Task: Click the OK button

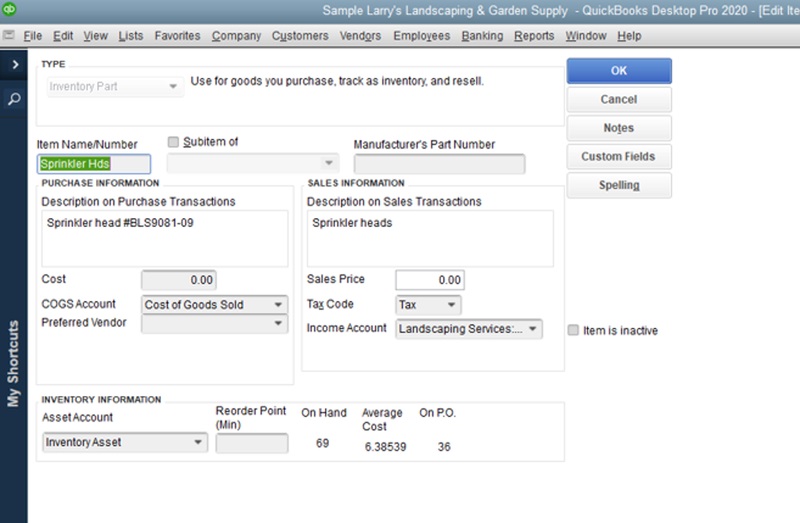Action: 619,71
